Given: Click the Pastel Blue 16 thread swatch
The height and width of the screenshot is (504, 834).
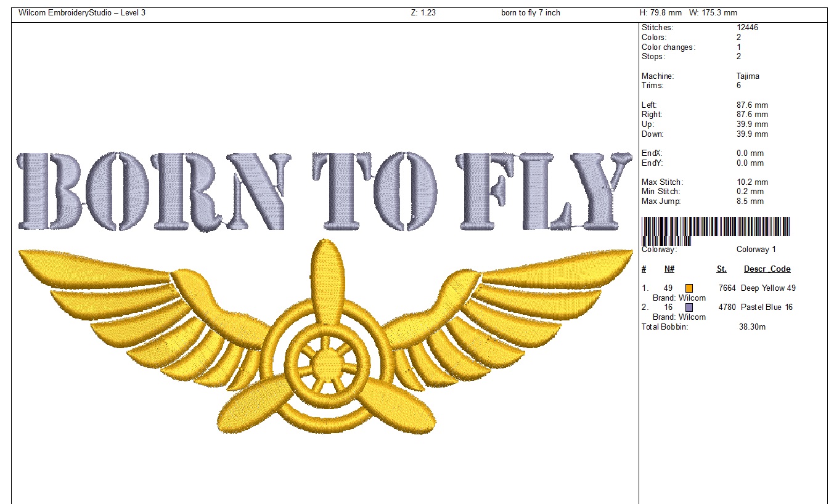Looking at the screenshot, I should click(x=689, y=307).
